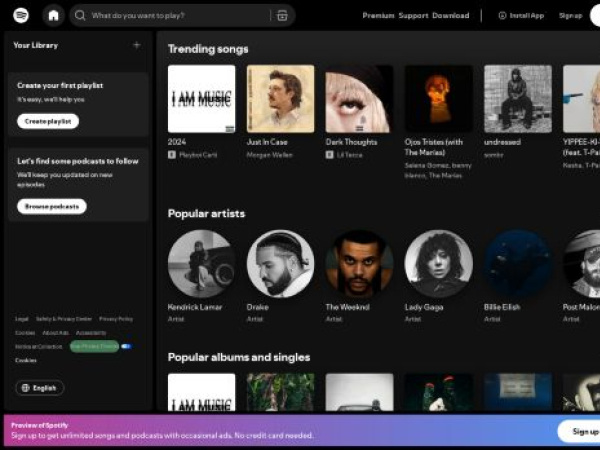Screen dimensions: 600x450
Task: Open the undressed cover art
Action: point(518,99)
